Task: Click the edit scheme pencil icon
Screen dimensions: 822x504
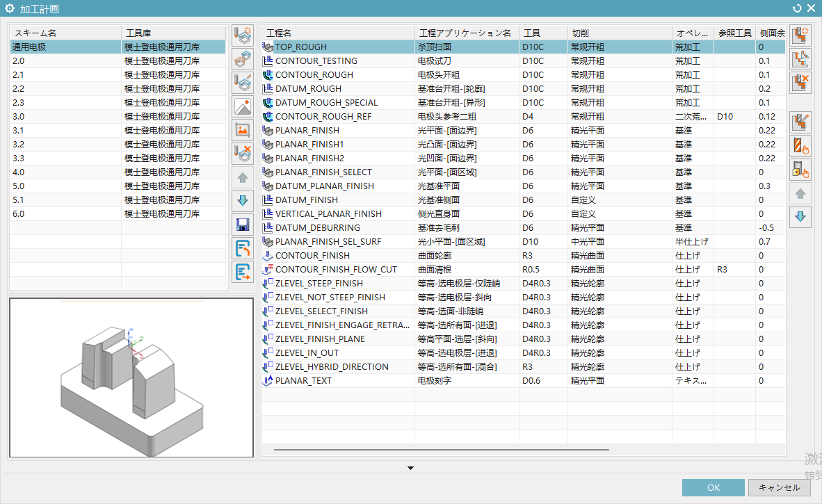Action: click(243, 83)
